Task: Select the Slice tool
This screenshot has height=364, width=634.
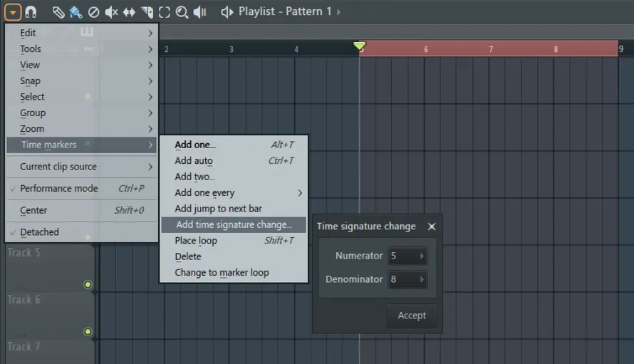Action: [x=147, y=13]
